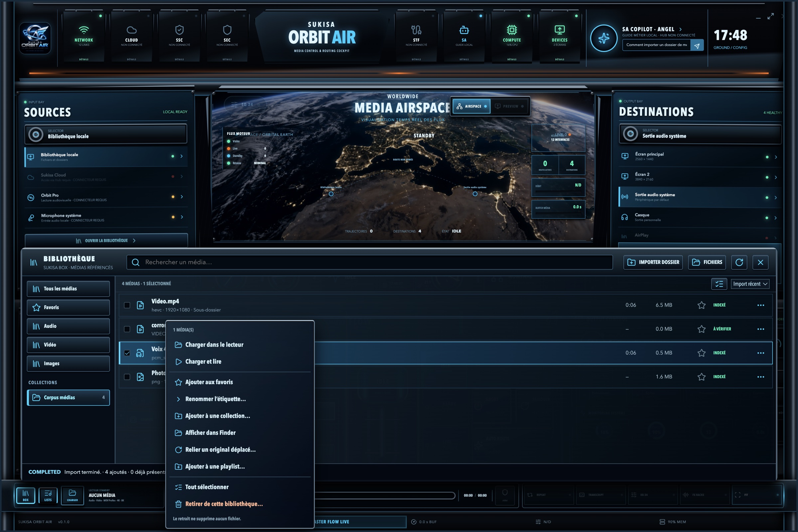Expand Orbit Pro source chevron
This screenshot has width=798, height=532.
(x=182, y=197)
